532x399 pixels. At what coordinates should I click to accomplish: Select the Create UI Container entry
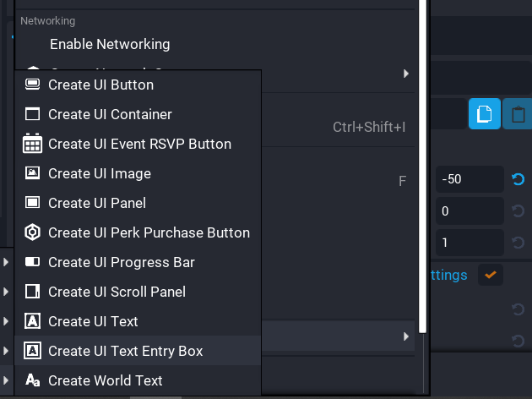(110, 114)
